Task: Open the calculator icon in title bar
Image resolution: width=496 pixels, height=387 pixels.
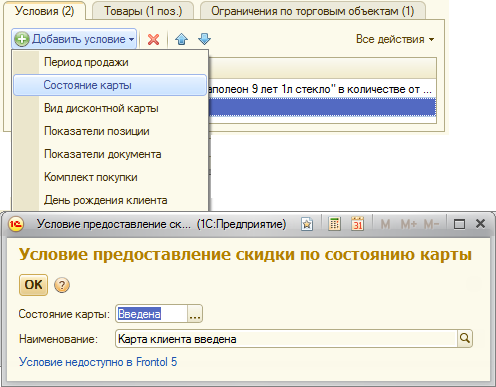Action: pyautogui.click(x=334, y=224)
